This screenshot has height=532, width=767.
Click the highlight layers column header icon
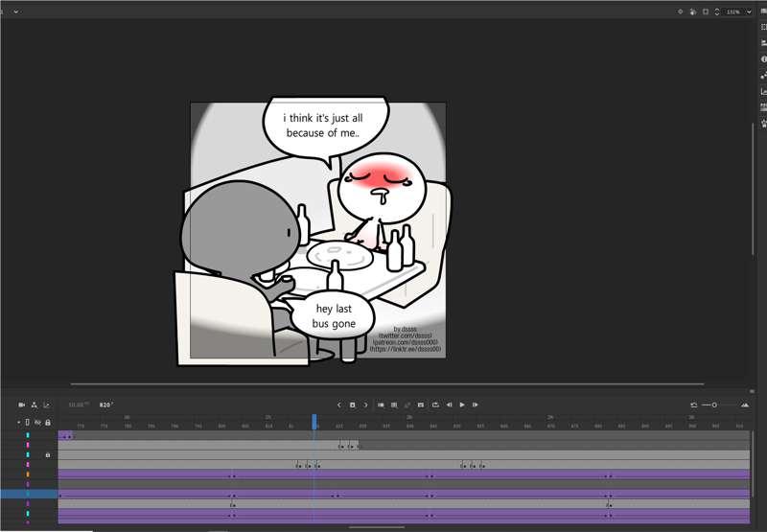pyautogui.click(x=28, y=422)
